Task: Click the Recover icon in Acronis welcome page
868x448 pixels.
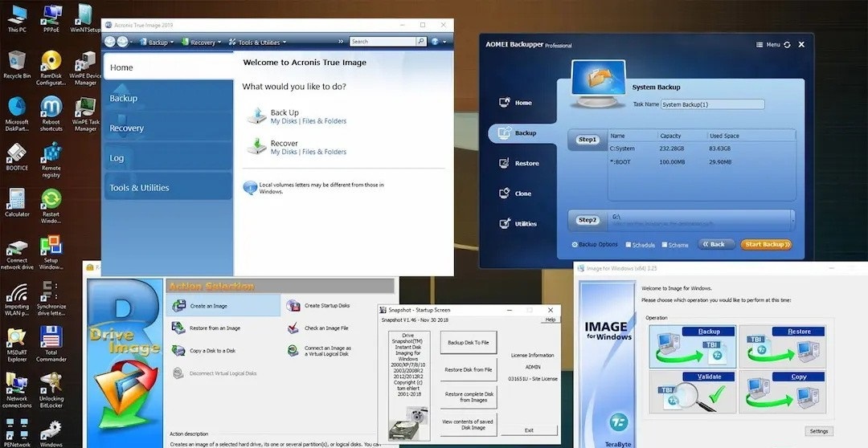Action: 256,146
